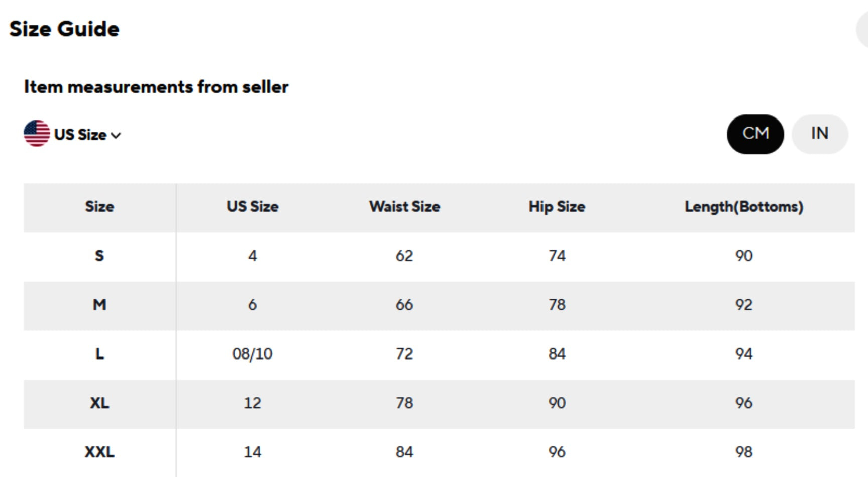Image resolution: width=868 pixels, height=477 pixels.
Task: Click the Hip Size column header
Action: (557, 207)
